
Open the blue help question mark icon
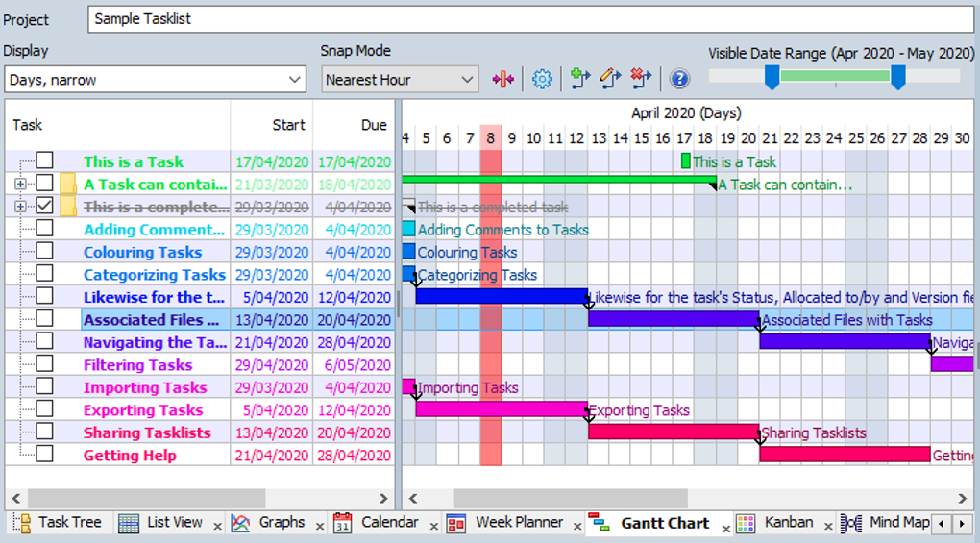tap(679, 80)
